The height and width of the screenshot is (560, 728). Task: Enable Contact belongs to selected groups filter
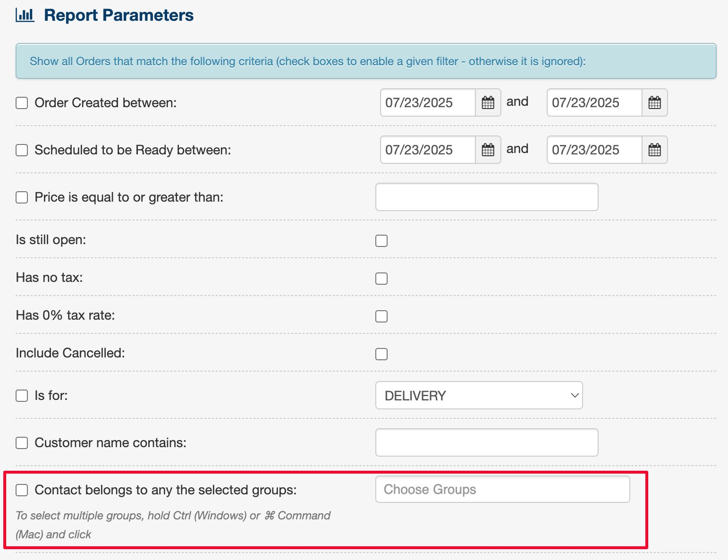[x=22, y=490]
